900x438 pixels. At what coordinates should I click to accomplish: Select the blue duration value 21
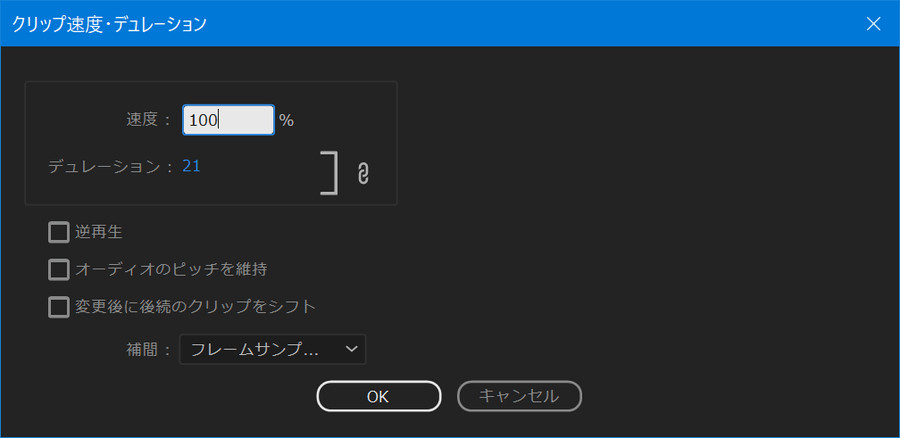tap(191, 166)
